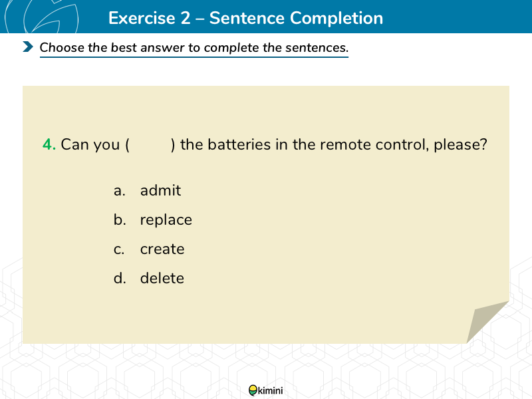Click the blank parentheses in sentence
Screen dimensions: 532x399
tap(150, 145)
